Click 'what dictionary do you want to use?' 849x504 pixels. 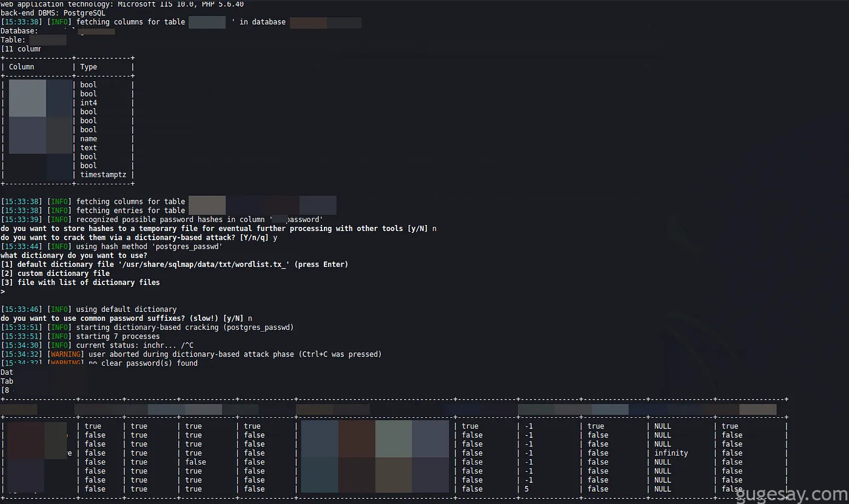click(74, 255)
